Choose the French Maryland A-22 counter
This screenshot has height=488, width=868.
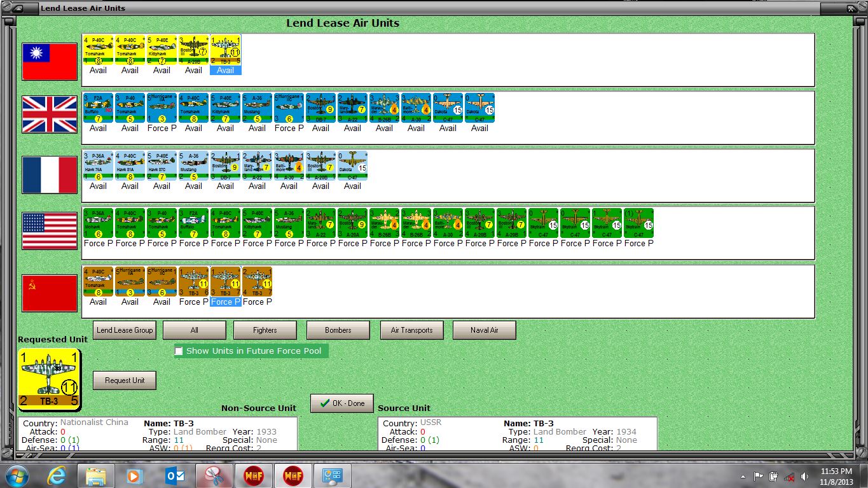[x=257, y=166]
